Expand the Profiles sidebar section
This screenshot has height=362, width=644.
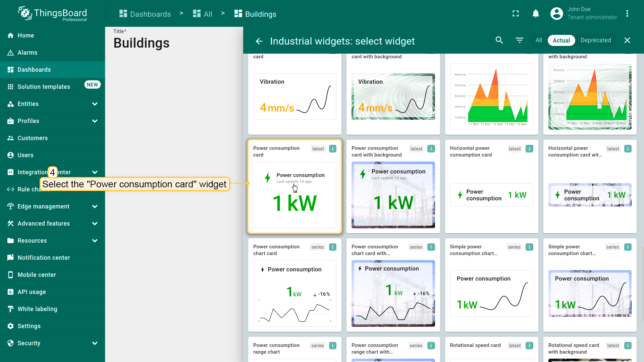95,121
